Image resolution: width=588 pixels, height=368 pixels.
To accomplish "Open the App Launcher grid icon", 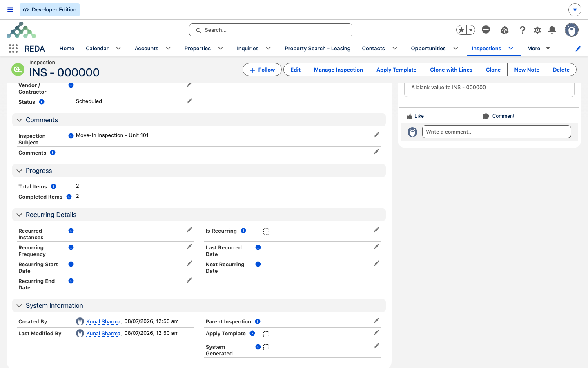I will (13, 49).
